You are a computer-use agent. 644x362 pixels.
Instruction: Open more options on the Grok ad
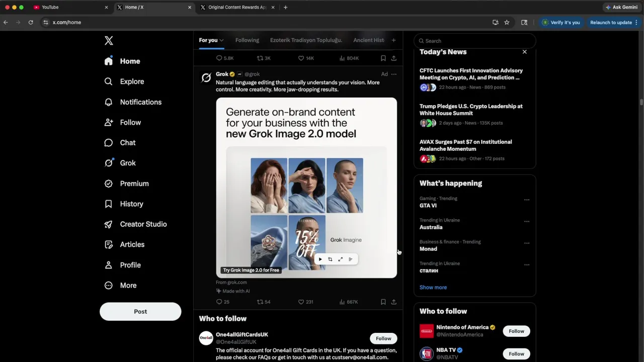394,74
